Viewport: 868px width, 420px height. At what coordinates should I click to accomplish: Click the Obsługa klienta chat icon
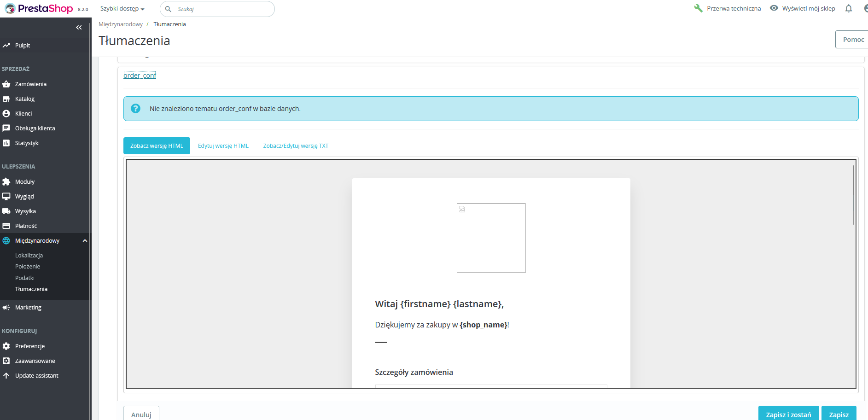tap(6, 128)
